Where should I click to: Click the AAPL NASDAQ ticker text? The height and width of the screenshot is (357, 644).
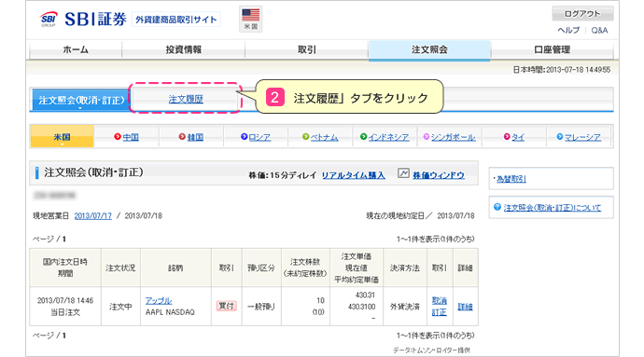pyautogui.click(x=170, y=312)
